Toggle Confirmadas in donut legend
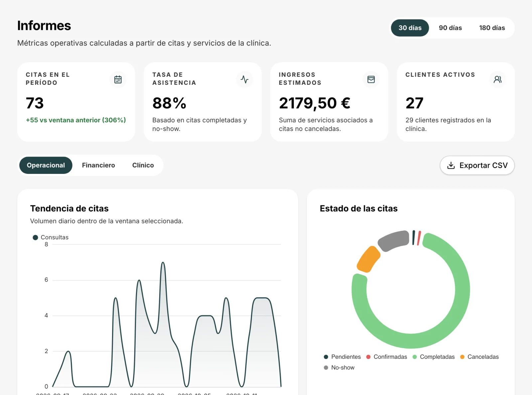This screenshot has width=532, height=395. pyautogui.click(x=386, y=357)
